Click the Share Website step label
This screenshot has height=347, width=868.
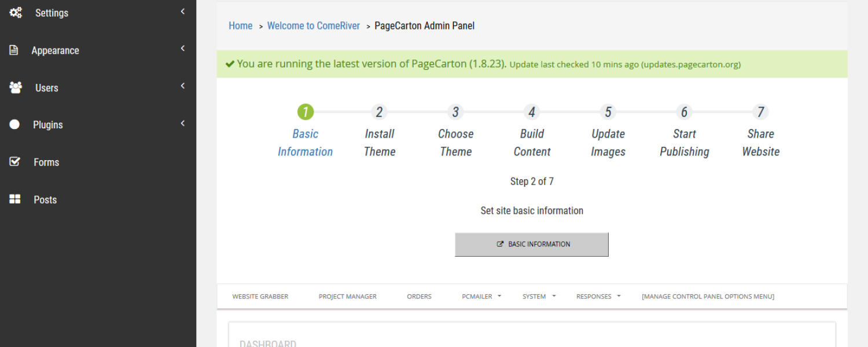click(761, 143)
